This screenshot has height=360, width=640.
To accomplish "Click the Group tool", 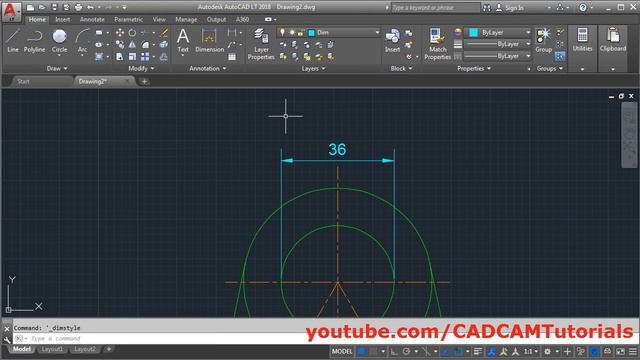I will coord(543,40).
